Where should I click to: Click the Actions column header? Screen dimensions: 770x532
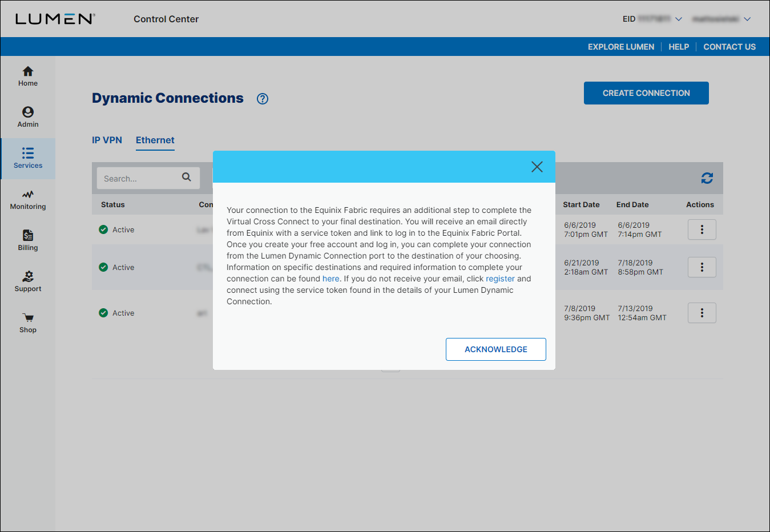[700, 204]
